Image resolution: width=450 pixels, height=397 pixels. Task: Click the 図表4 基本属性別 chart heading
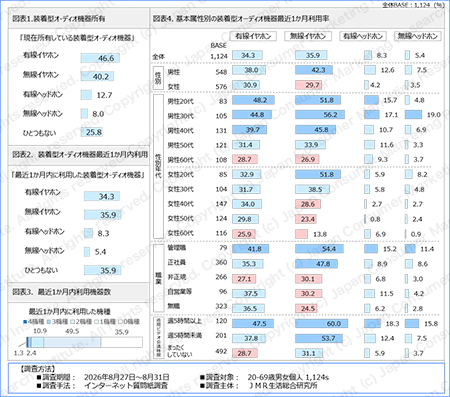241,19
